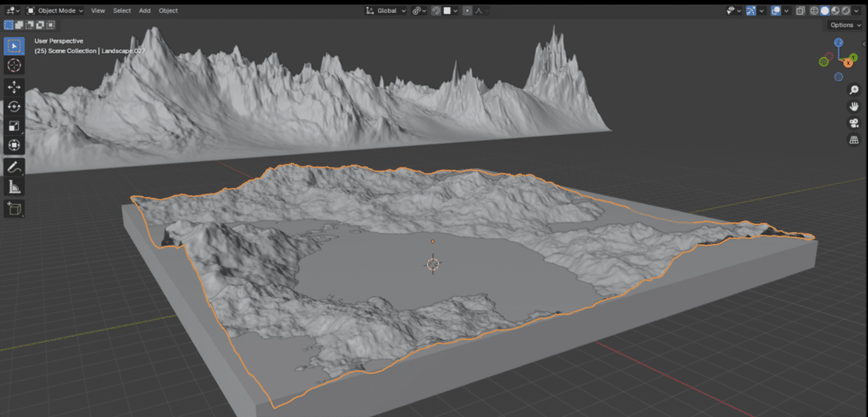Open Global transform orientation dropdown
Viewport: 868px width, 417px height.
[386, 11]
